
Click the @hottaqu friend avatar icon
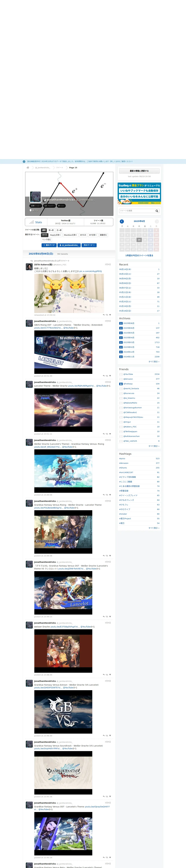[x=121, y=384]
